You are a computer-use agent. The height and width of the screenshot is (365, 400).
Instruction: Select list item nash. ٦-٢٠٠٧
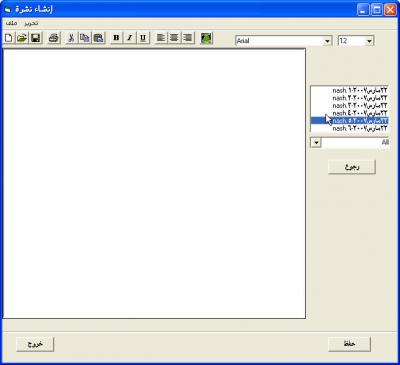350,128
